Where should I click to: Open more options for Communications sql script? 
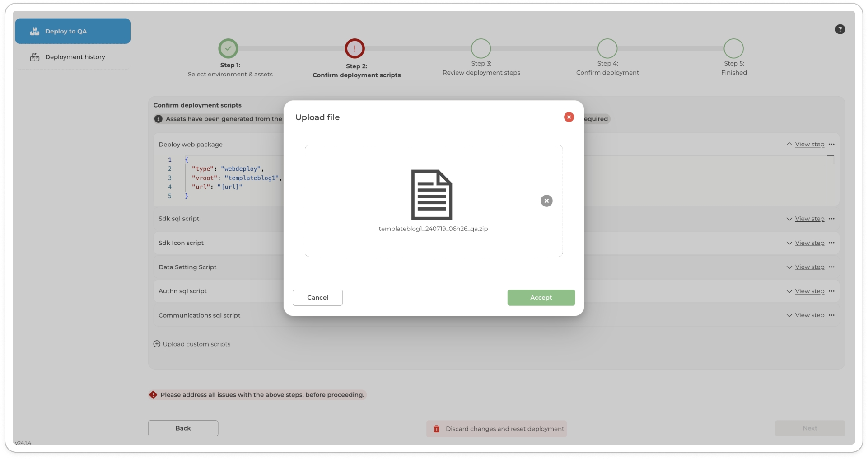coord(831,315)
